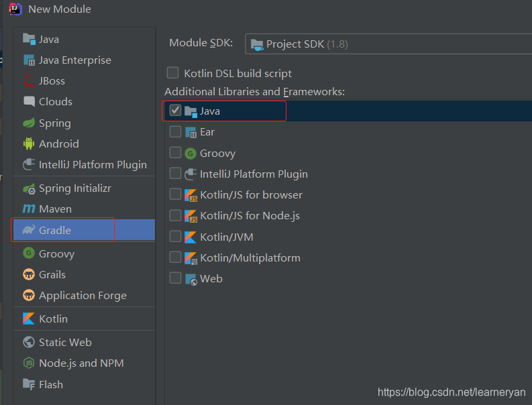Click the Kotlin DSL build script label
This screenshot has height=405, width=532.
[238, 73]
